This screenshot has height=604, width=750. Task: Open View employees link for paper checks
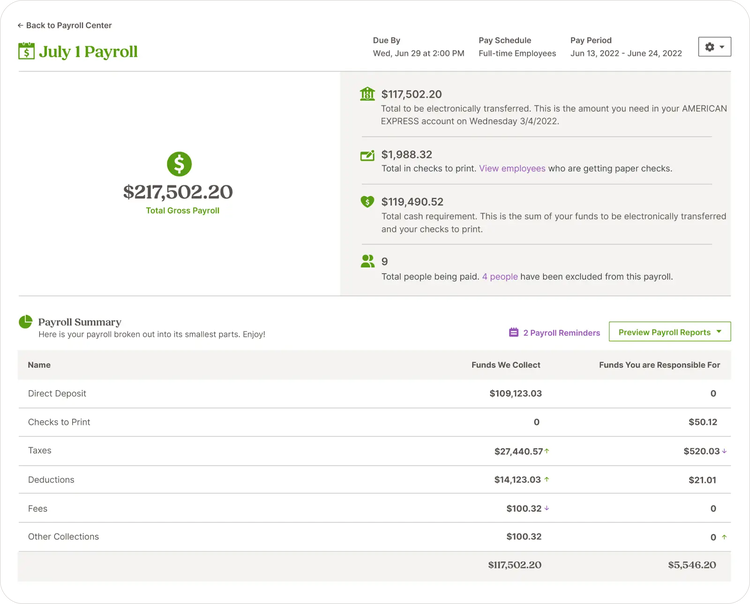tap(512, 169)
